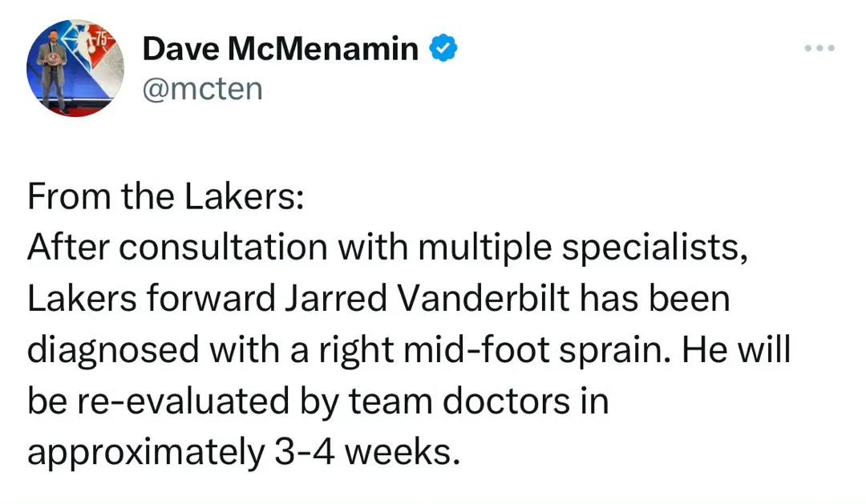Click the blue verified checkmark badge
Screen dimensions: 866x504
(443, 48)
